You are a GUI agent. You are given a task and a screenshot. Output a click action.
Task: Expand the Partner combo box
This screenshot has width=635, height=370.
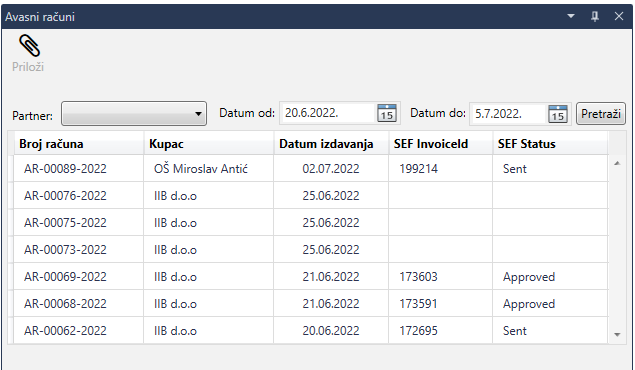click(134, 114)
